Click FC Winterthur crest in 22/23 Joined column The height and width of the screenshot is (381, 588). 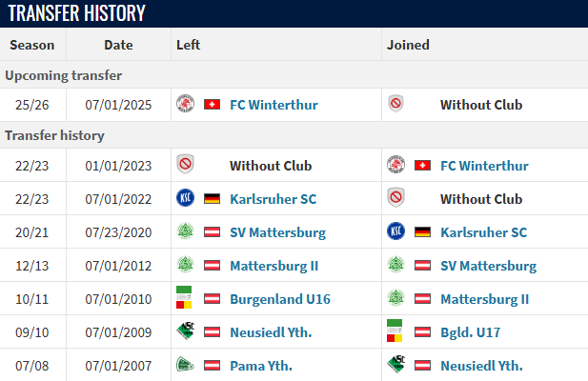pyautogui.click(x=396, y=165)
